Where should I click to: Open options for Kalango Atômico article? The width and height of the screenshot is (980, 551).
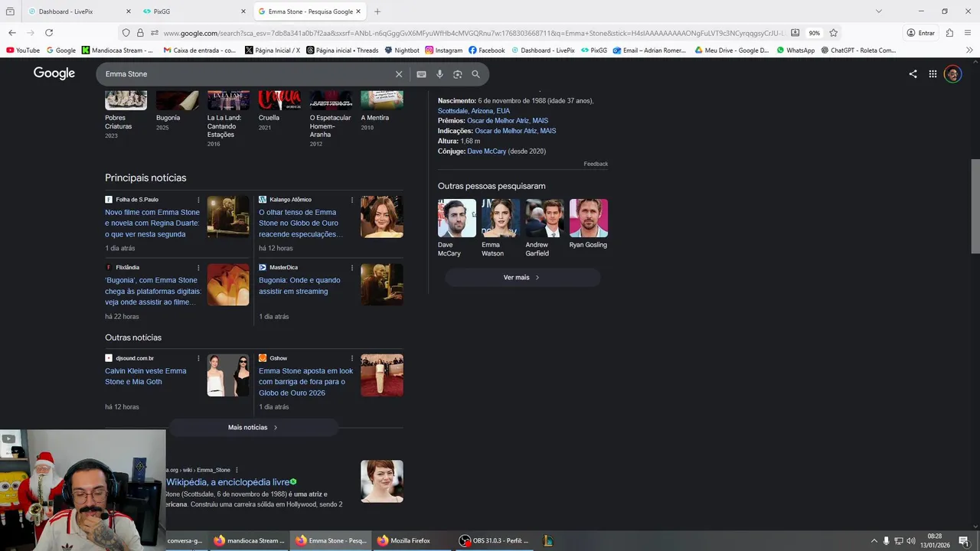pyautogui.click(x=352, y=200)
